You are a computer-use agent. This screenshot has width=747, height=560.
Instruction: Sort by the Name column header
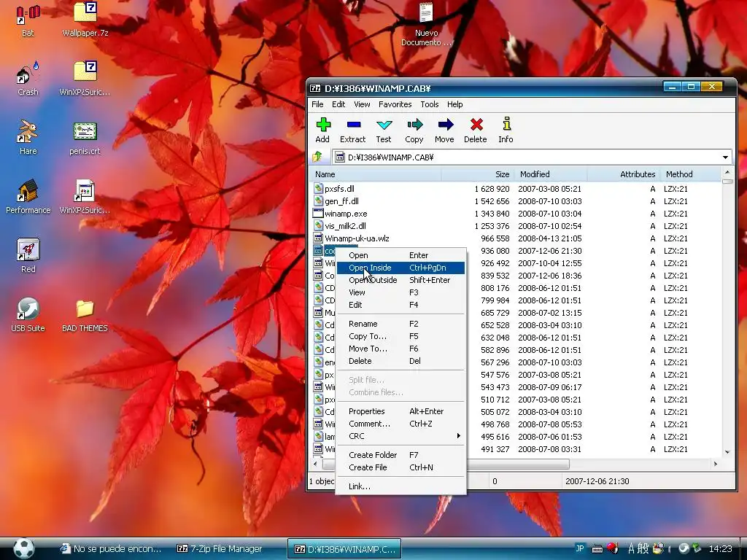[x=376, y=174]
